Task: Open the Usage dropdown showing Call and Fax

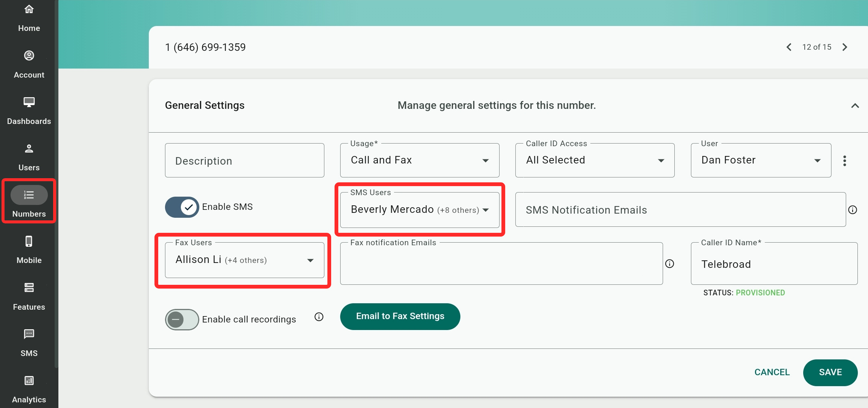Action: point(419,160)
